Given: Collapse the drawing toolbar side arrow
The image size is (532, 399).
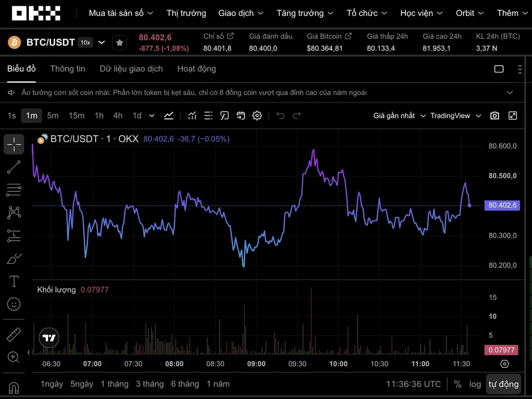Looking at the screenshot, I should click(x=28, y=352).
